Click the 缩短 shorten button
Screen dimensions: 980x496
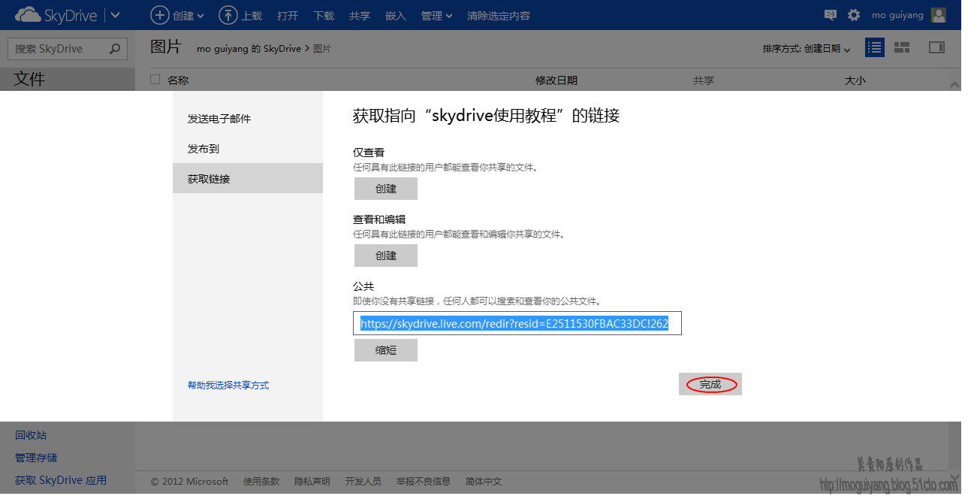point(386,350)
